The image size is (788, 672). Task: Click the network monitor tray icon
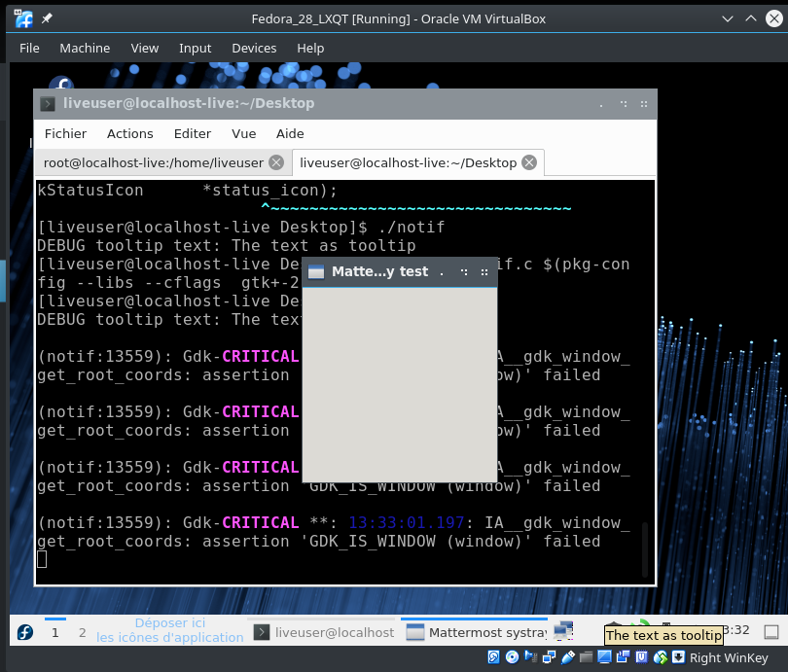point(564,631)
